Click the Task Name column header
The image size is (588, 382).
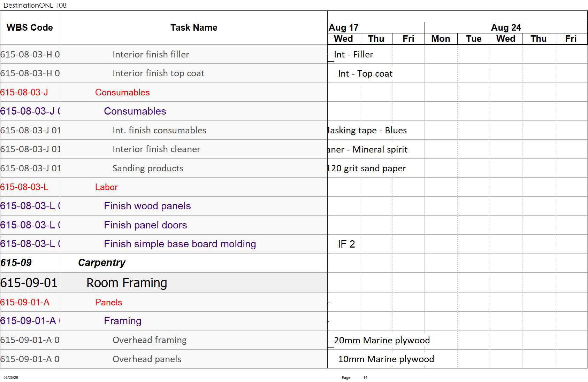coord(194,28)
